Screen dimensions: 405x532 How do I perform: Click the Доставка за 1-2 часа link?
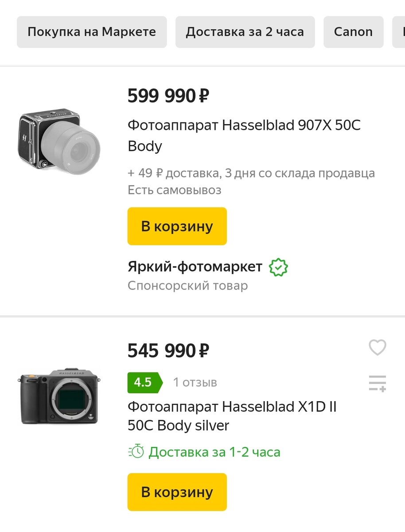point(215,452)
